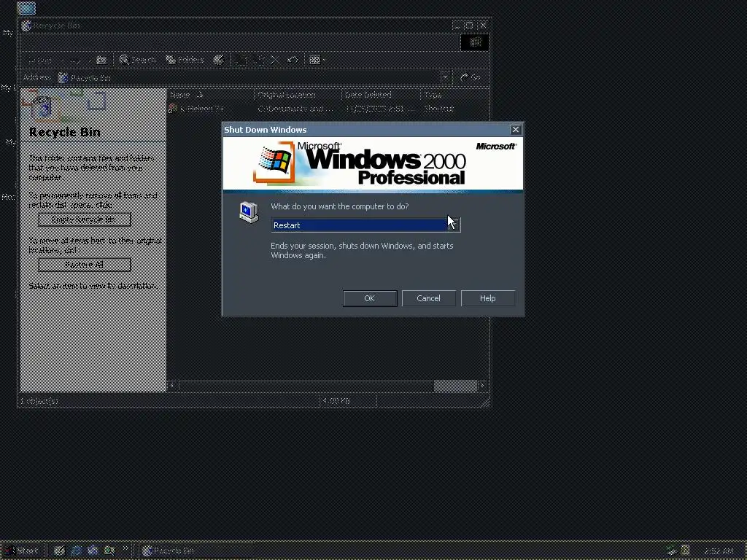Toggle the Folders pane in Recycle Bin
The height and width of the screenshot is (560, 747).
(x=185, y=60)
